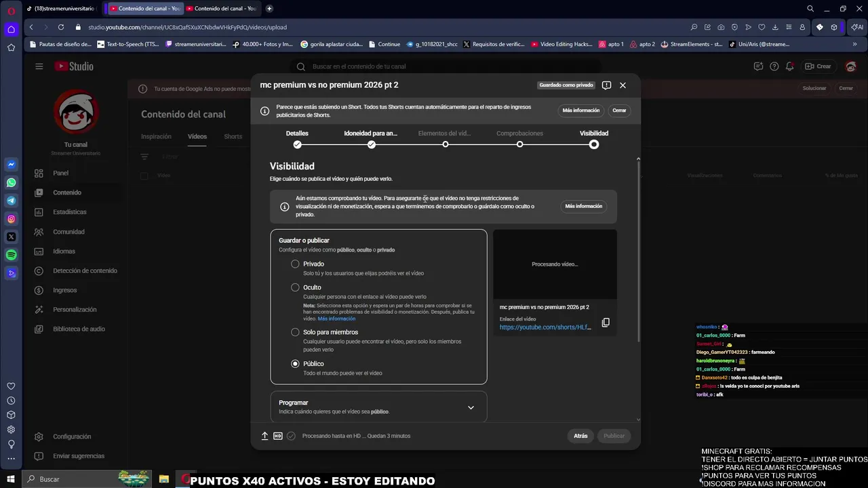Copy the video link icon
Image resolution: width=868 pixels, height=488 pixels.
coord(606,323)
